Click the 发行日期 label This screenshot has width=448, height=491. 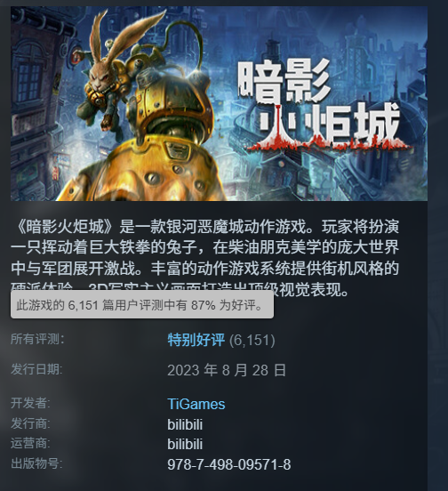[x=36, y=369]
